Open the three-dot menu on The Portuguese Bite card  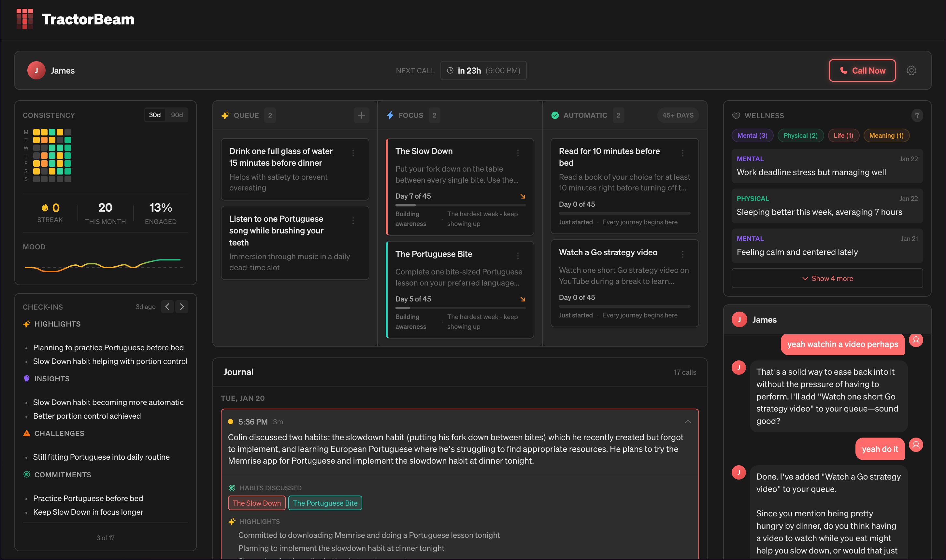click(518, 256)
